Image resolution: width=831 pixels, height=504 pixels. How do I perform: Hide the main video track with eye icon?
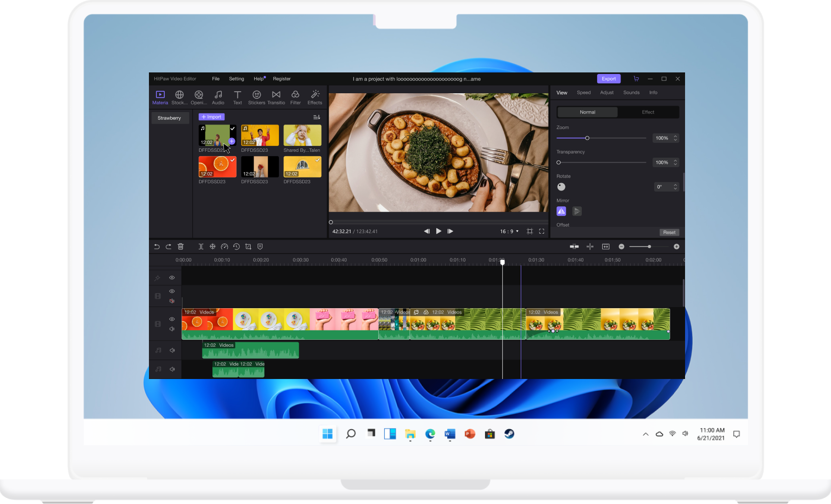point(172,319)
